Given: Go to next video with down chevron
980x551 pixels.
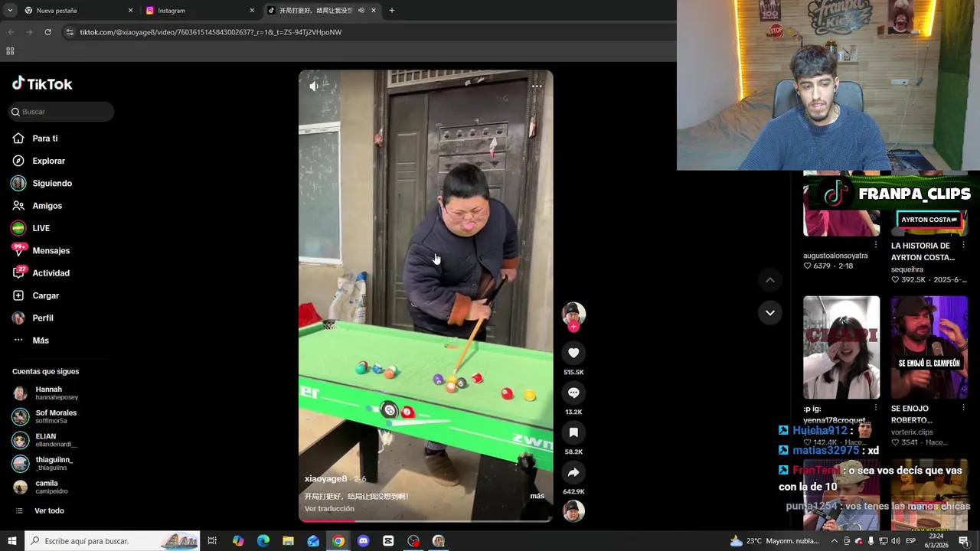Looking at the screenshot, I should coord(770,312).
